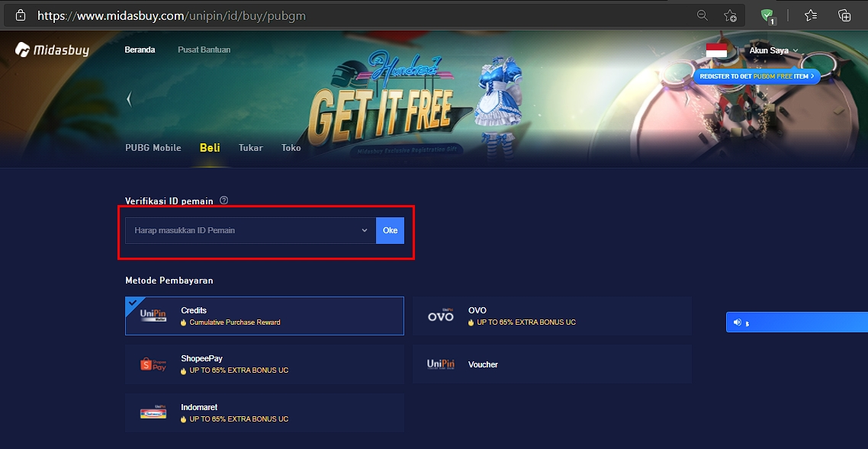Click OVO's UP TO 65% EXTRA BONUS UC
This screenshot has height=449, width=868.
point(526,322)
